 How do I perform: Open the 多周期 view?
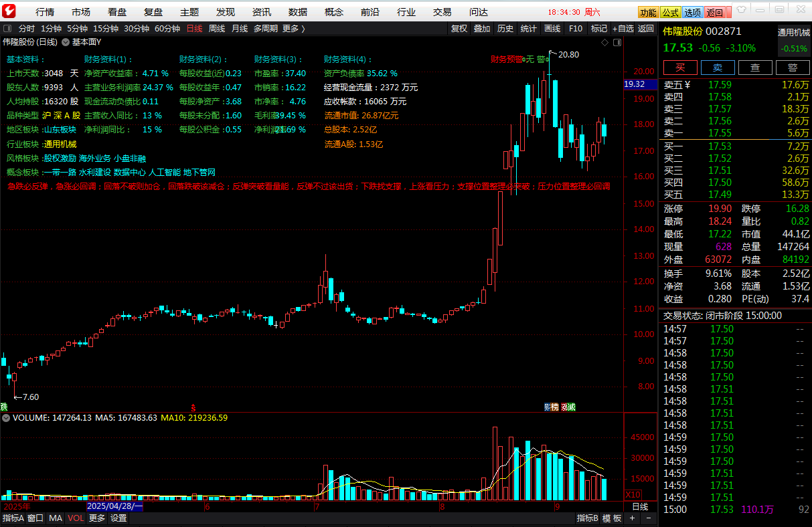point(266,29)
